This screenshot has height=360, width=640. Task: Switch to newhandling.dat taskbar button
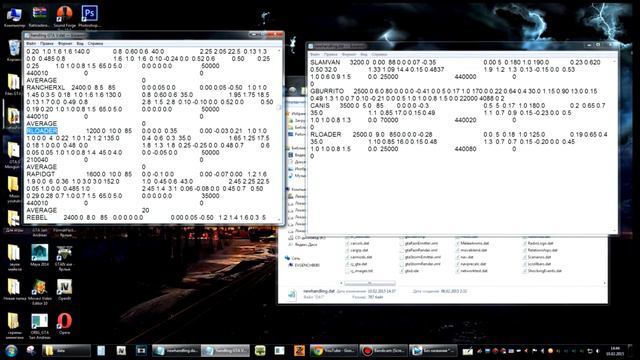pyautogui.click(x=176, y=351)
